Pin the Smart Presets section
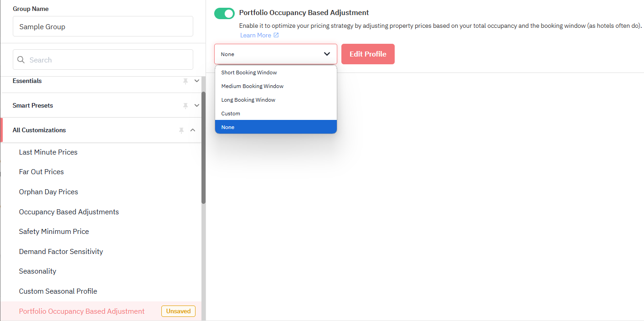The height and width of the screenshot is (321, 644). click(185, 105)
